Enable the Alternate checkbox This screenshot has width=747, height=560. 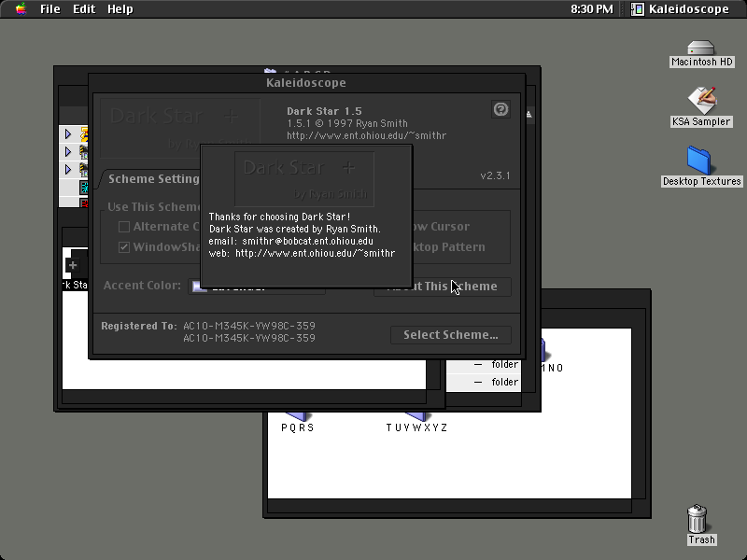pos(124,227)
